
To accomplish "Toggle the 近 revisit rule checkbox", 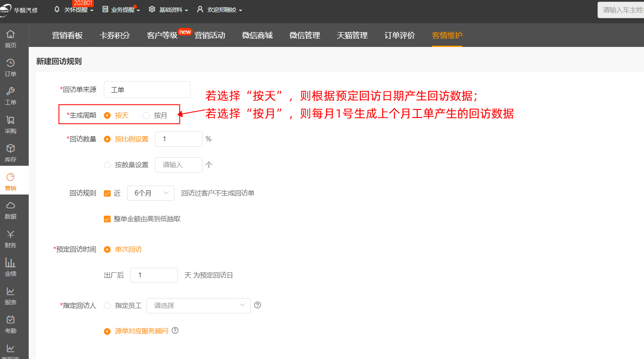I will pyautogui.click(x=107, y=193).
